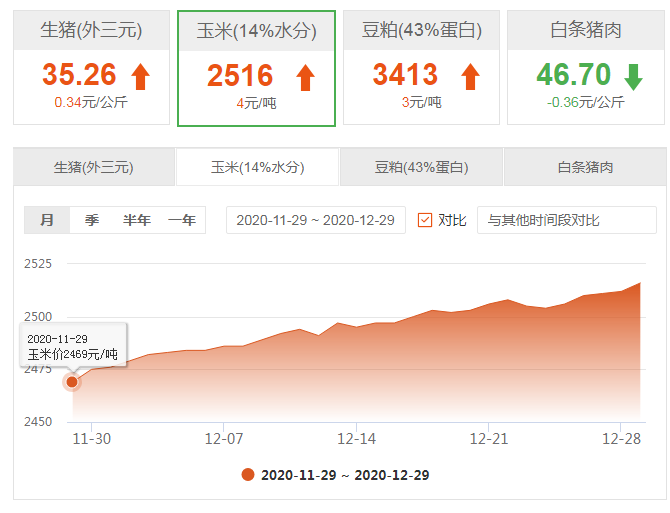Switch to the 玉米(14%水分) chart tab
670x513 pixels.
pos(258,167)
